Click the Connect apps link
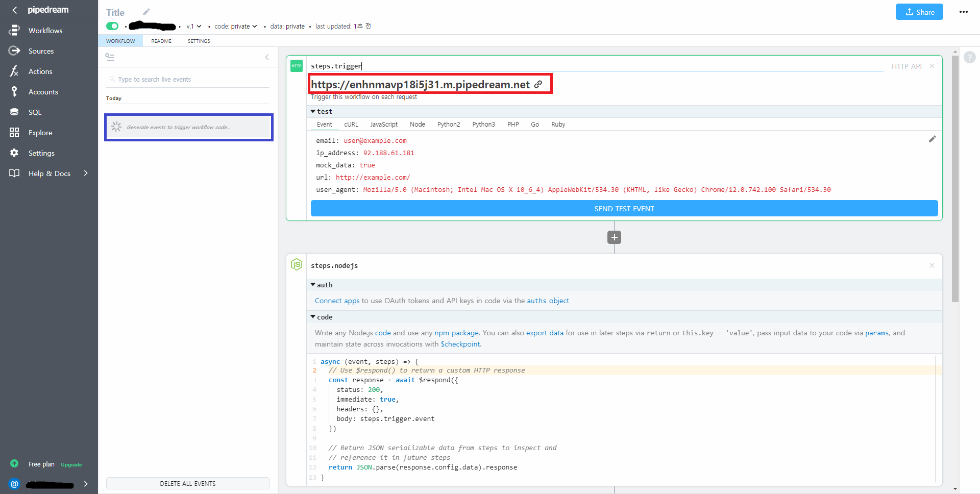This screenshot has height=494, width=980. [337, 301]
